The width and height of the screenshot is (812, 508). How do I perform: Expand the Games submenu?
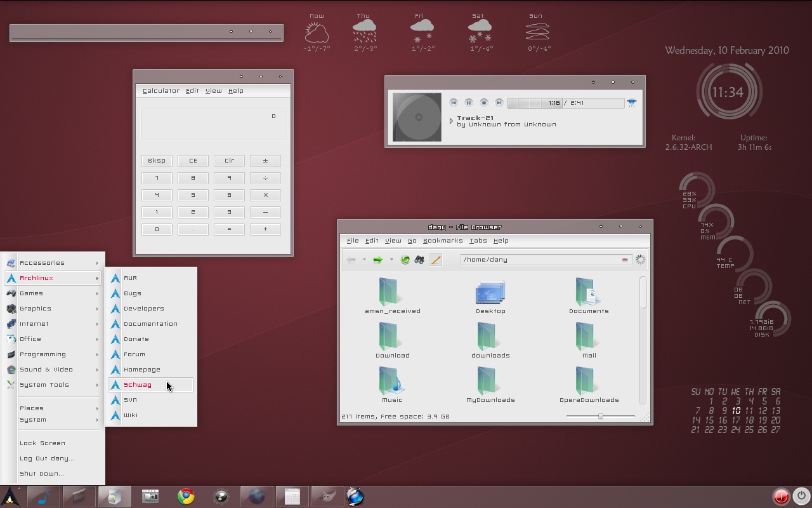point(53,293)
